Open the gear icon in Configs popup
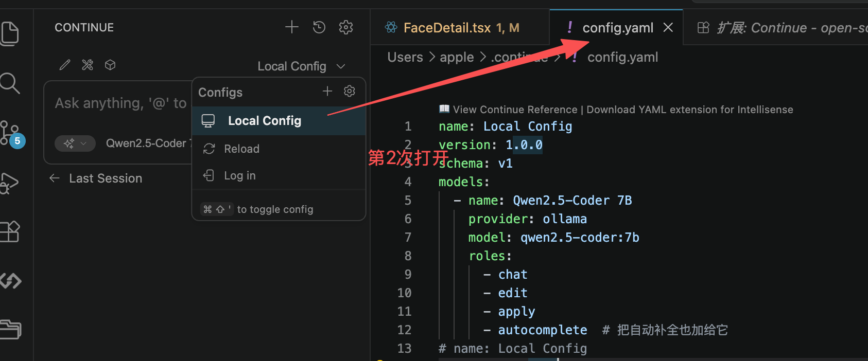This screenshot has width=868, height=361. coord(350,91)
